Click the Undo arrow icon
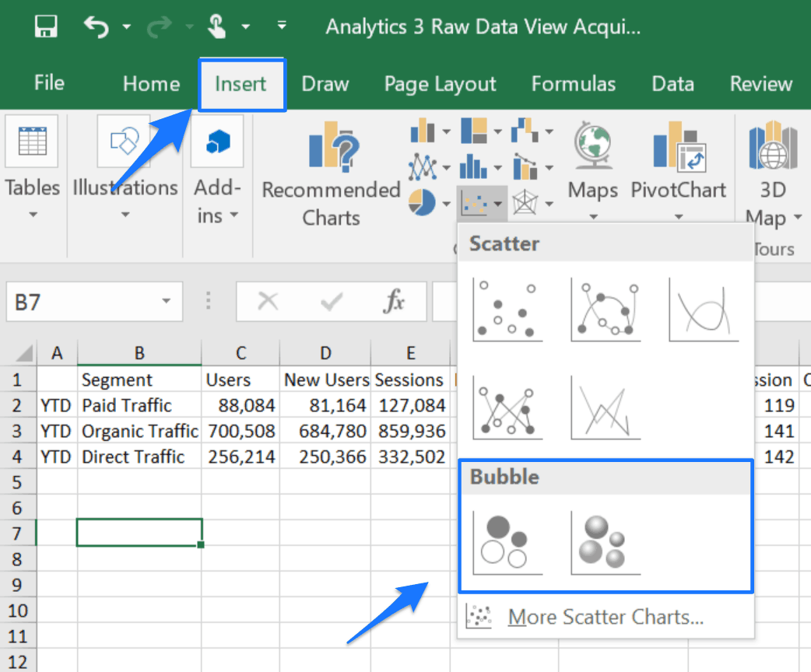The height and width of the screenshot is (672, 811). tap(97, 26)
